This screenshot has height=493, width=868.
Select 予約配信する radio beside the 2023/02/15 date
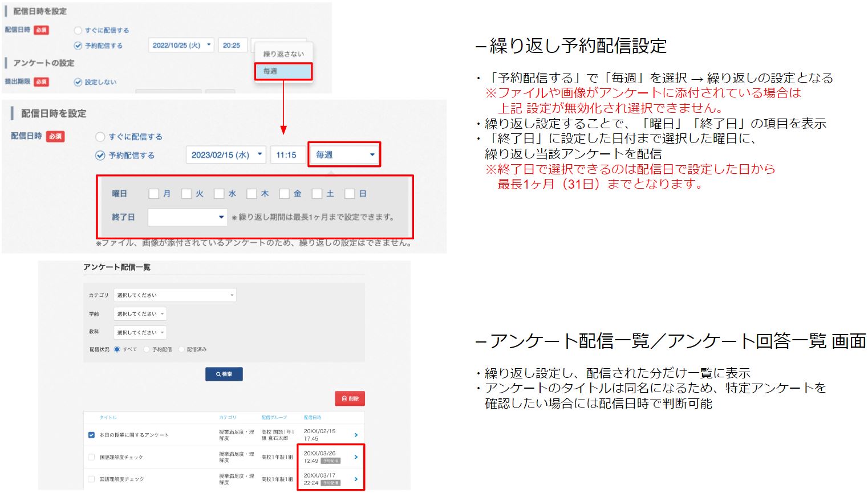click(x=100, y=155)
